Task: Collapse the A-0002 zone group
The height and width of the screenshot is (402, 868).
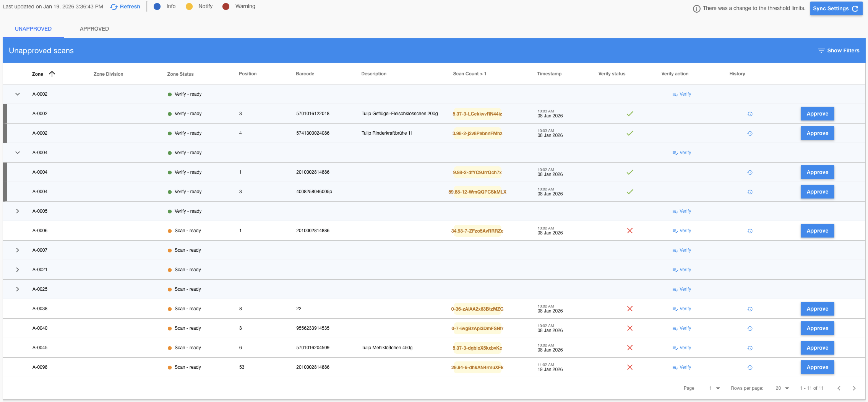Action: pyautogui.click(x=18, y=94)
